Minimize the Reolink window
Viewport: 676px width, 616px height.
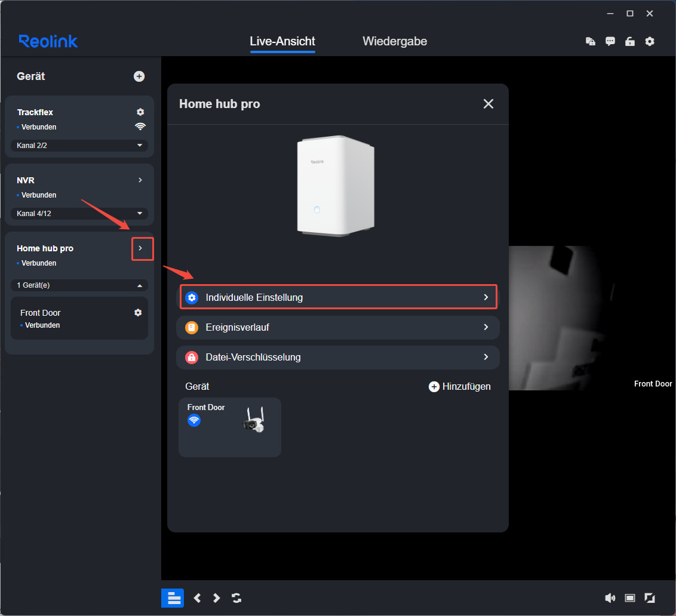click(x=610, y=13)
